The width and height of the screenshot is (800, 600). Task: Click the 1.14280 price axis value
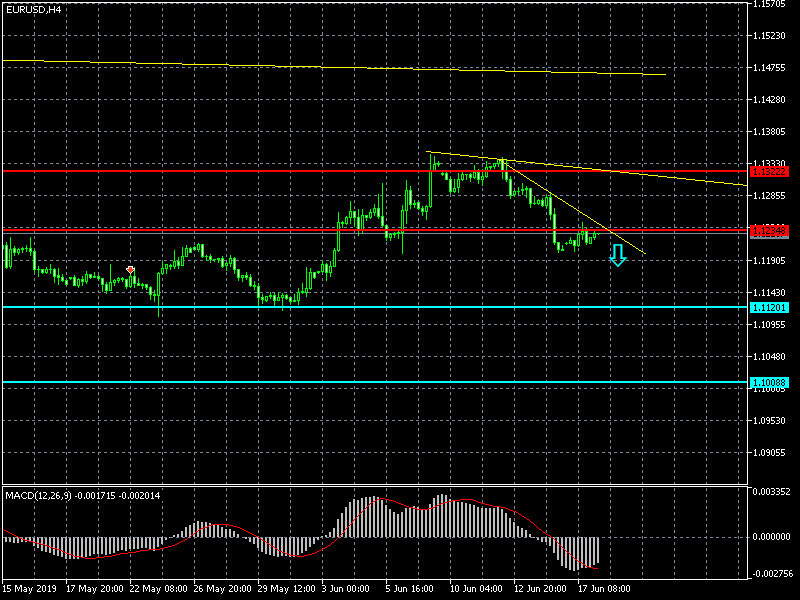(x=769, y=99)
